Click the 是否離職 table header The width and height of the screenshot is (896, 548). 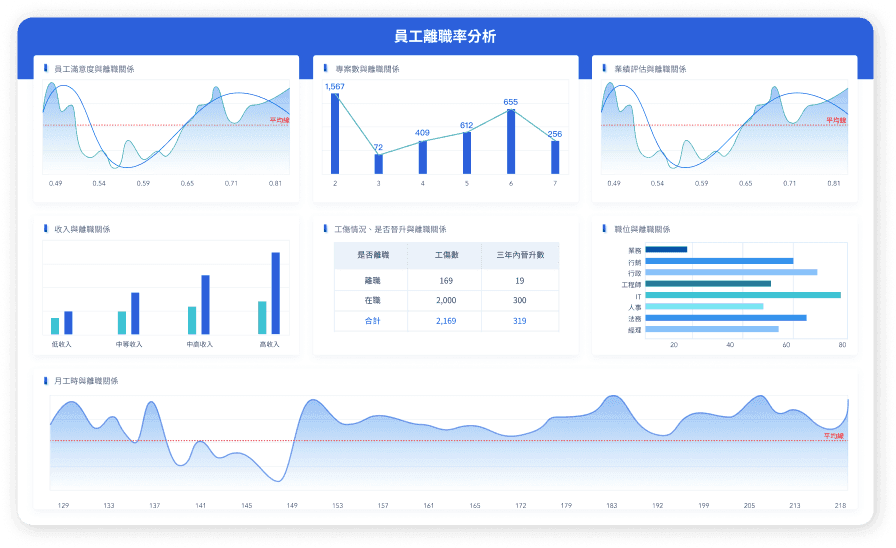pos(373,255)
